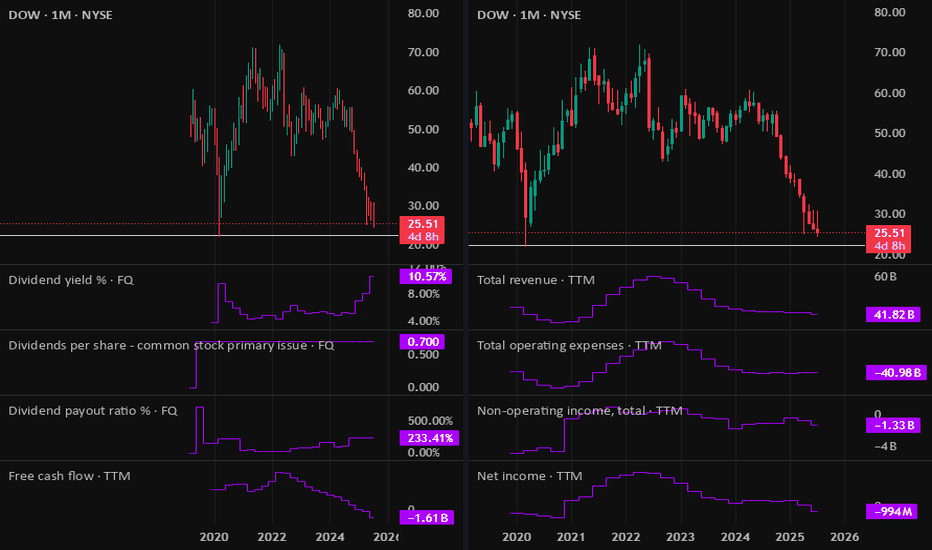Click the −1.33 B non-operating income tag
Viewport: 932px width, 550px height.
click(893, 425)
